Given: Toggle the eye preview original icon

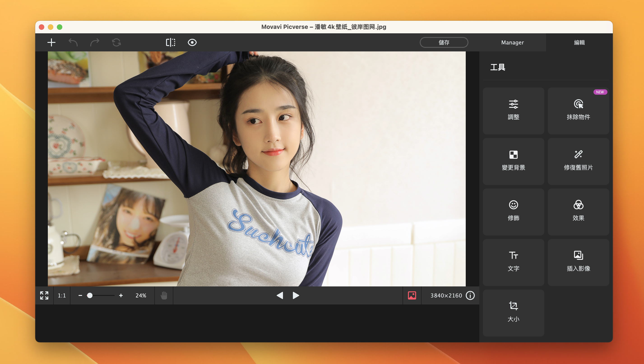Looking at the screenshot, I should [x=192, y=42].
